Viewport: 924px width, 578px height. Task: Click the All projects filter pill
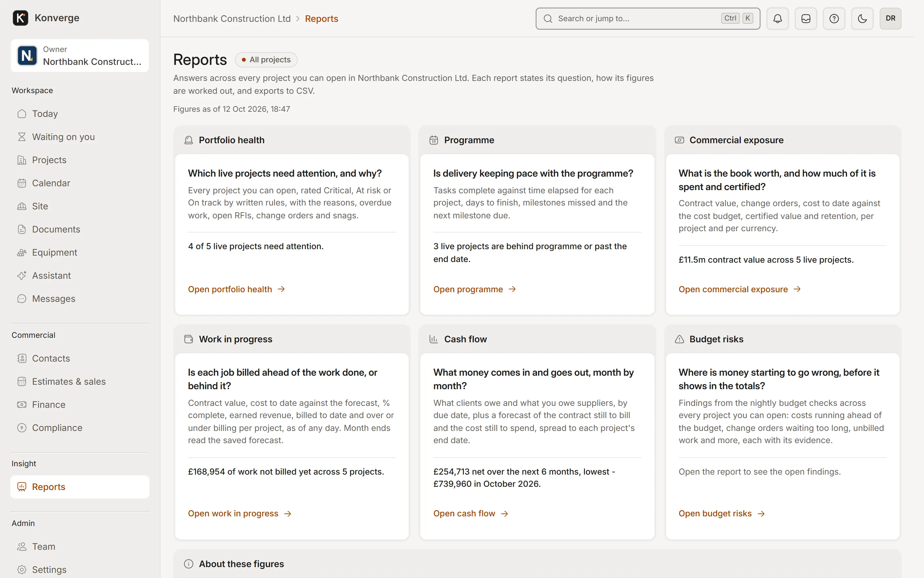266,60
